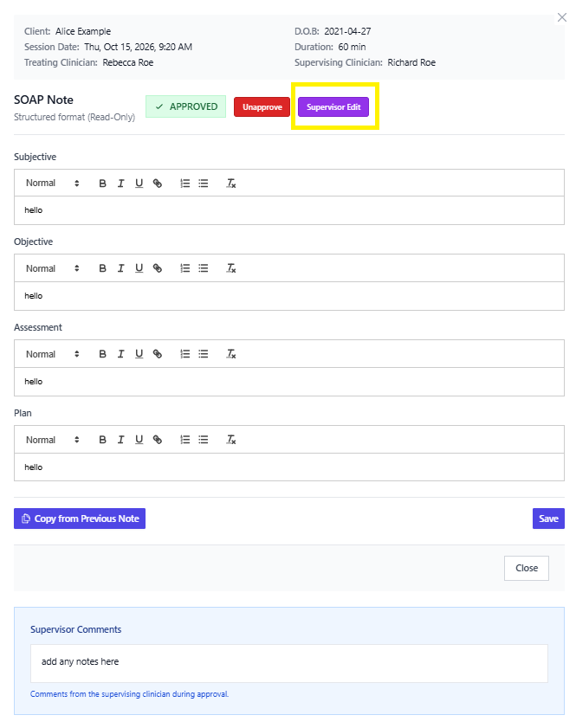Click the SOAP Note heading
576x728 pixels.
[x=43, y=100]
